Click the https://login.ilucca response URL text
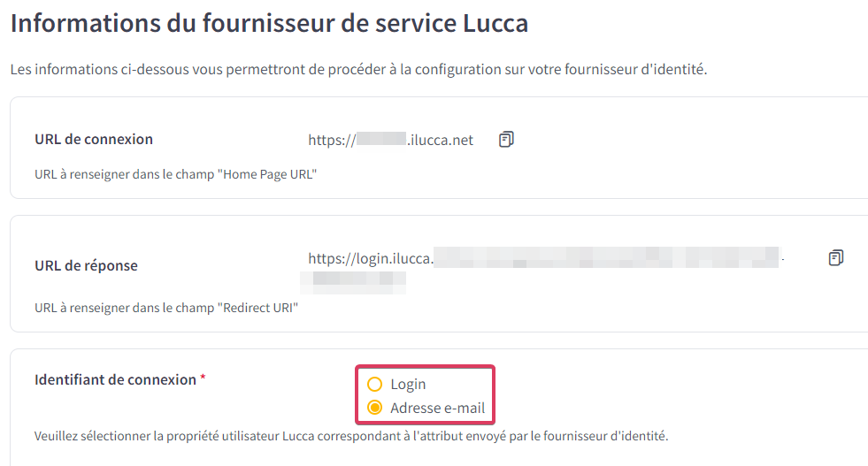This screenshot has width=868, height=466. pyautogui.click(x=371, y=258)
